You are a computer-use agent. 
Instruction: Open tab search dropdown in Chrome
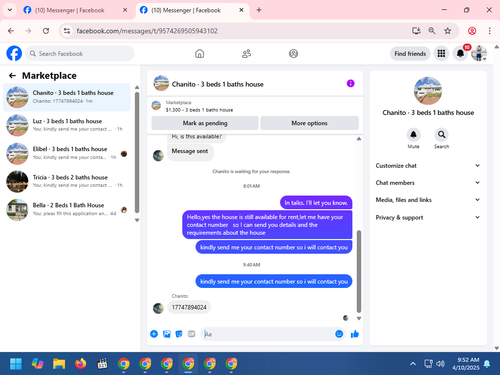[10, 10]
